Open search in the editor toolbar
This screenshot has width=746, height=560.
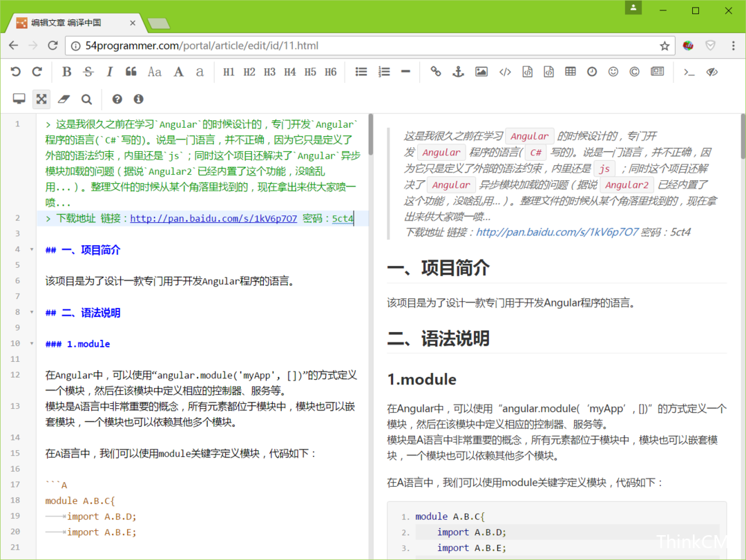(x=86, y=99)
